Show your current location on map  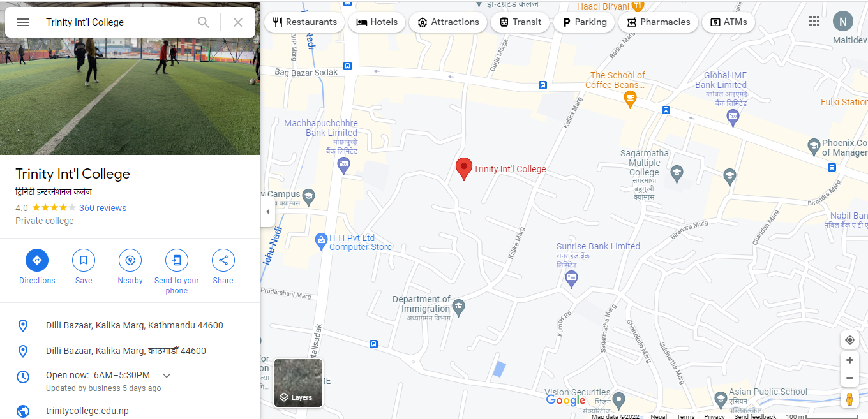(849, 340)
